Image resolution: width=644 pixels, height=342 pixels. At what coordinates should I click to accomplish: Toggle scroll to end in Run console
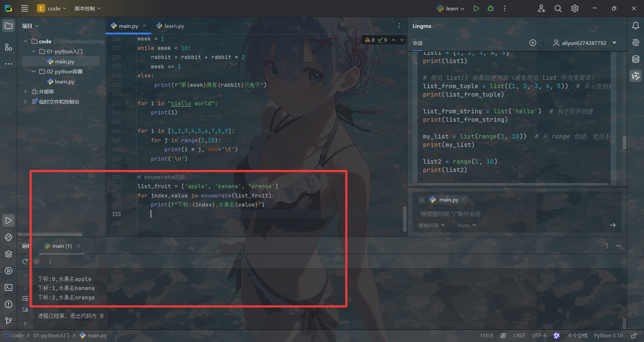[25, 309]
